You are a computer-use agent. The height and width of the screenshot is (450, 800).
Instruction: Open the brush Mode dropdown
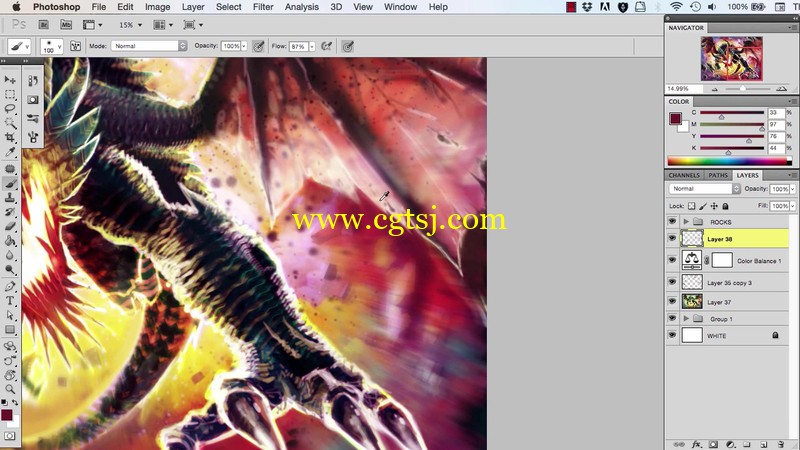(x=149, y=46)
